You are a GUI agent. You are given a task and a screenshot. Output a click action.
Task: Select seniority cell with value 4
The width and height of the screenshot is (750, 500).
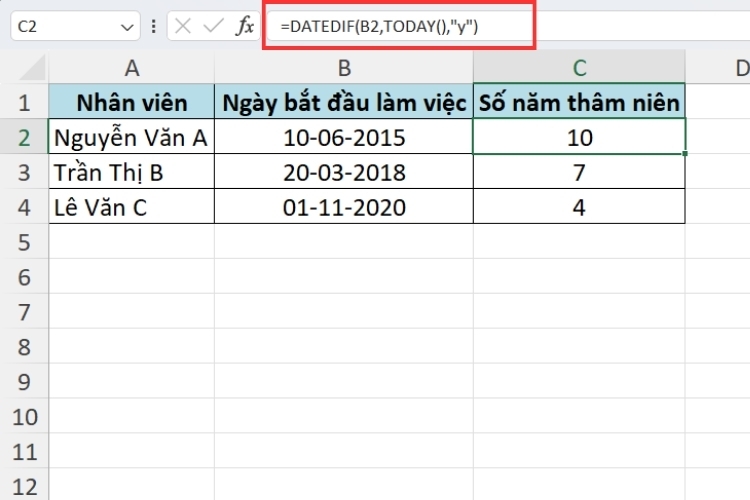579,207
